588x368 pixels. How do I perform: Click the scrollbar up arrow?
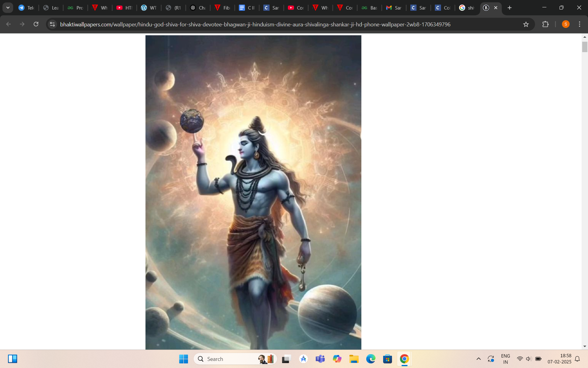click(x=585, y=37)
